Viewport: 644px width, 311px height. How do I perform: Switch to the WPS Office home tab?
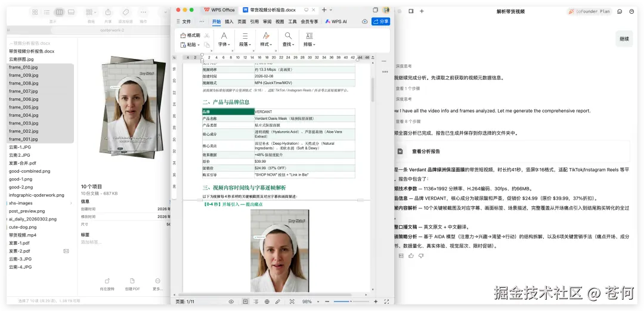[x=219, y=10]
